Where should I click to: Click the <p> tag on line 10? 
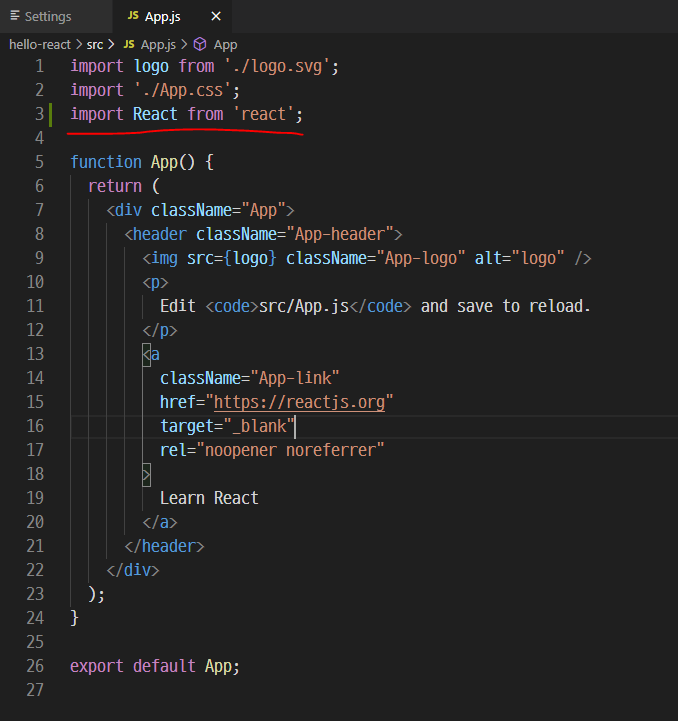pos(155,282)
